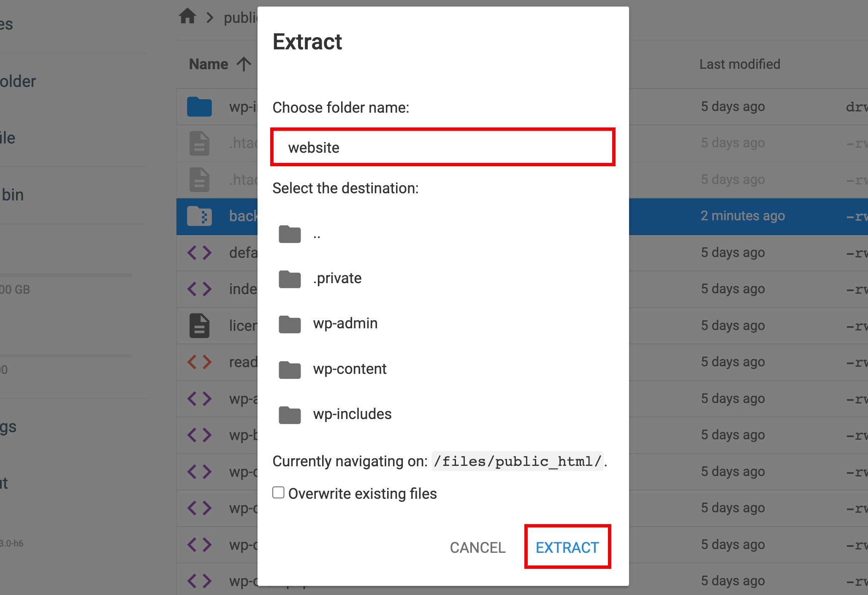Select .private as the extraction destination

[337, 279]
